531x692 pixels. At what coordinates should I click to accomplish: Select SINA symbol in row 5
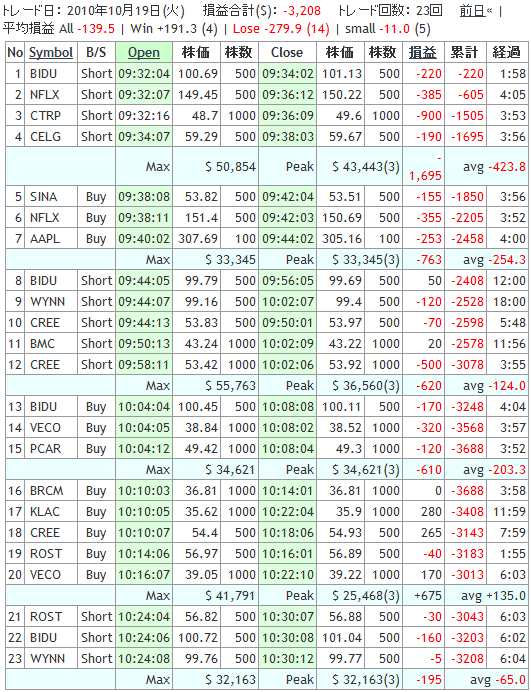click(43, 197)
